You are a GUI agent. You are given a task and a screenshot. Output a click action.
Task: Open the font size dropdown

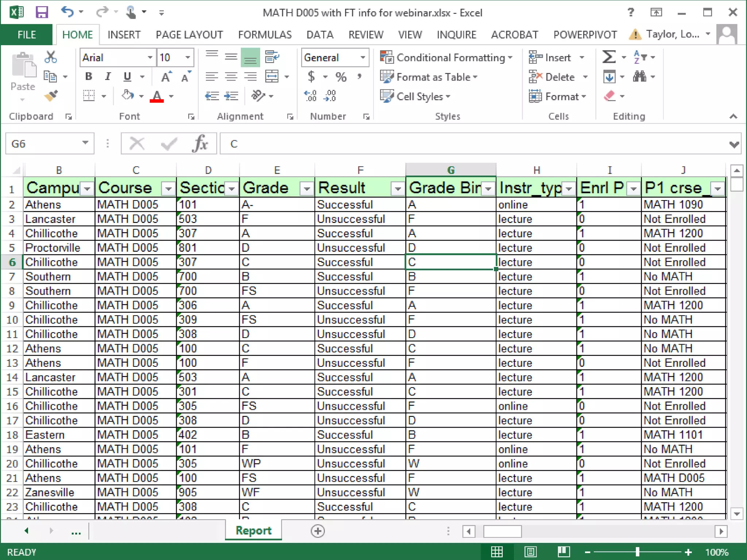(187, 58)
